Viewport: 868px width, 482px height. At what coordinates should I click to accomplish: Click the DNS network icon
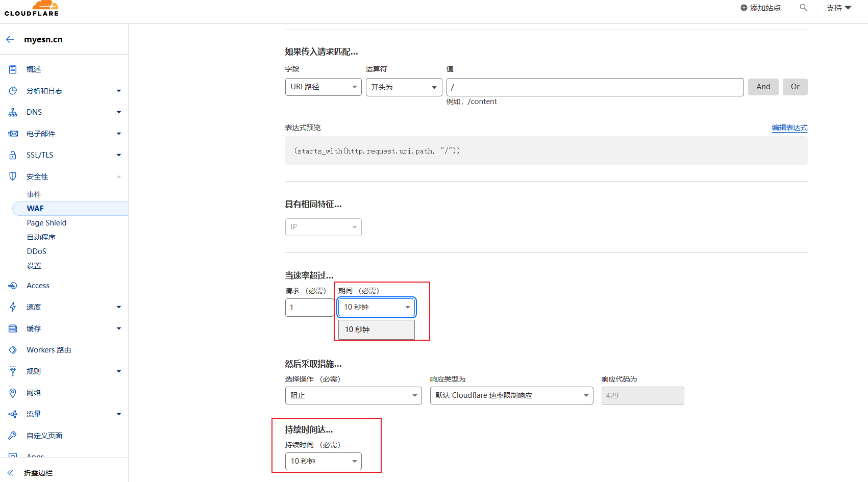click(13, 112)
